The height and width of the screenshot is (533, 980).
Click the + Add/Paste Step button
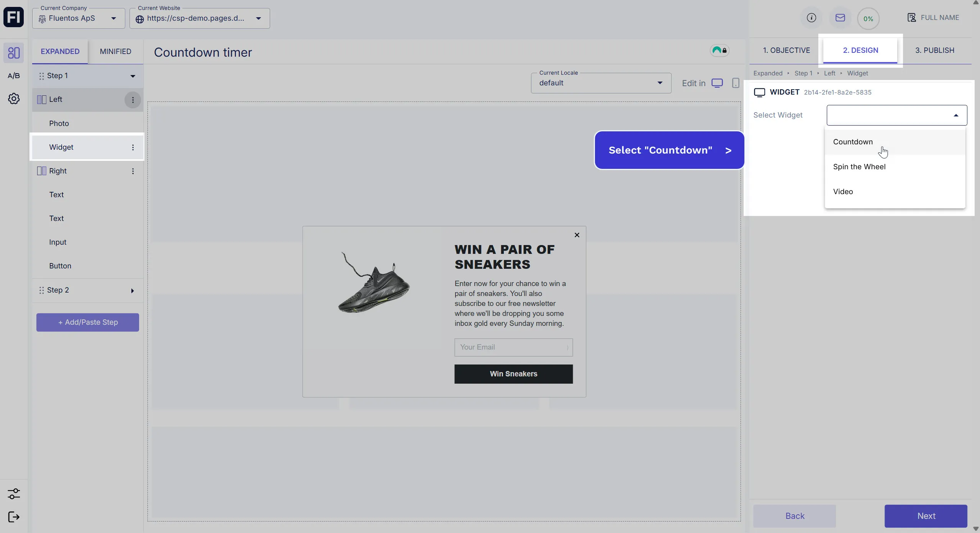pyautogui.click(x=87, y=322)
